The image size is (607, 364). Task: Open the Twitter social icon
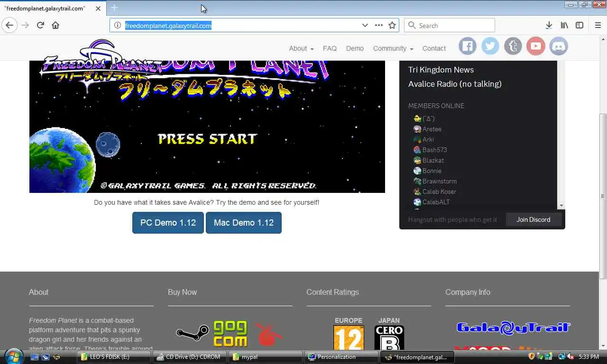click(x=490, y=46)
